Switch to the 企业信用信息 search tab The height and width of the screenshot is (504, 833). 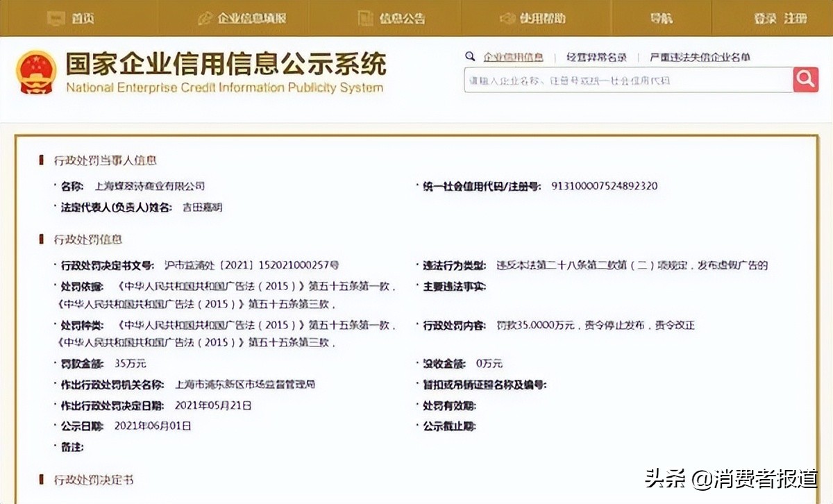point(514,58)
